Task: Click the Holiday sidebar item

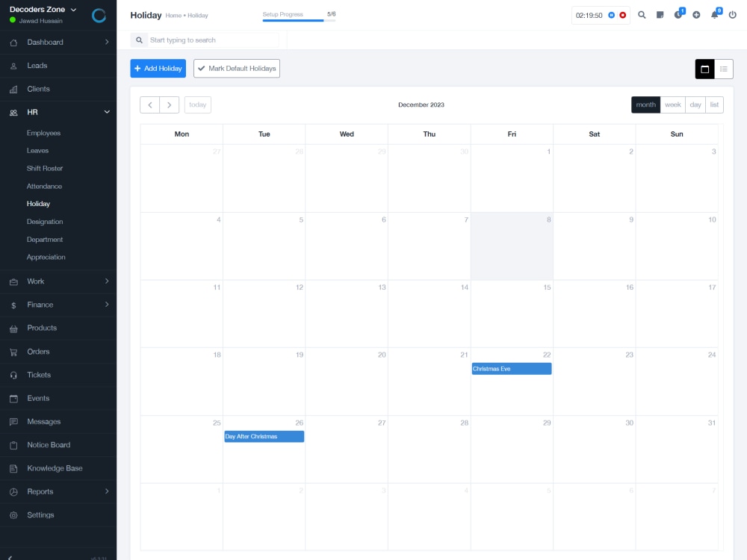Action: pyautogui.click(x=38, y=204)
